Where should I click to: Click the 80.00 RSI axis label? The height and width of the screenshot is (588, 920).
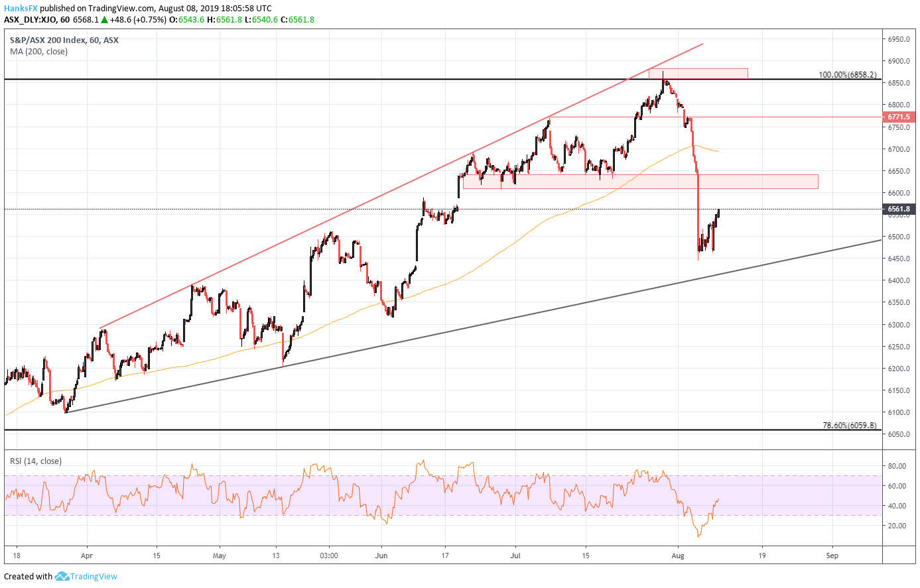pyautogui.click(x=897, y=466)
